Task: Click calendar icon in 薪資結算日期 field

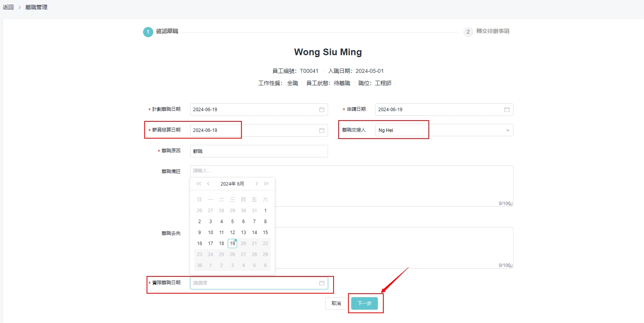Action: click(321, 130)
